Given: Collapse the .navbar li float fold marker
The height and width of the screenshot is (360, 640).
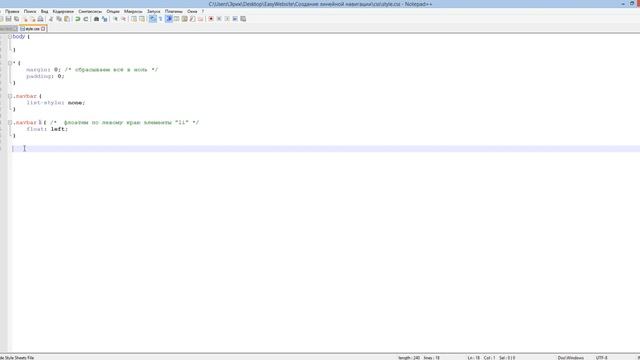Looking at the screenshot, I should pos(10,122).
